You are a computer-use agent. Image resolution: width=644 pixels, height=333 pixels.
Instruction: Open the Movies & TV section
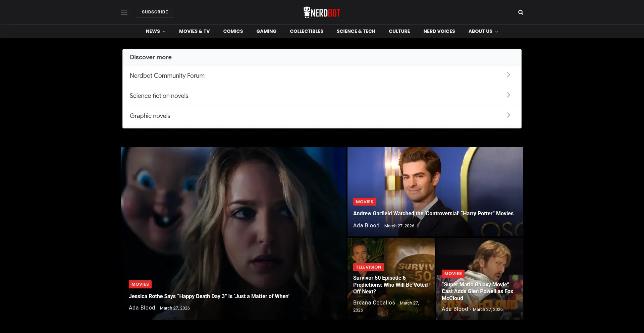195,31
